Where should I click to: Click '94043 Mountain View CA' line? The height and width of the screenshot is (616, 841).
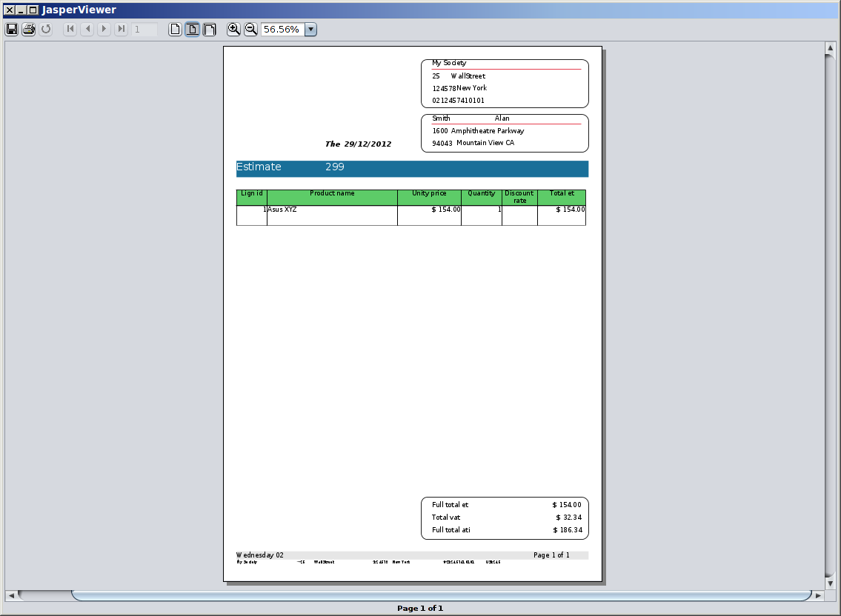473,143
